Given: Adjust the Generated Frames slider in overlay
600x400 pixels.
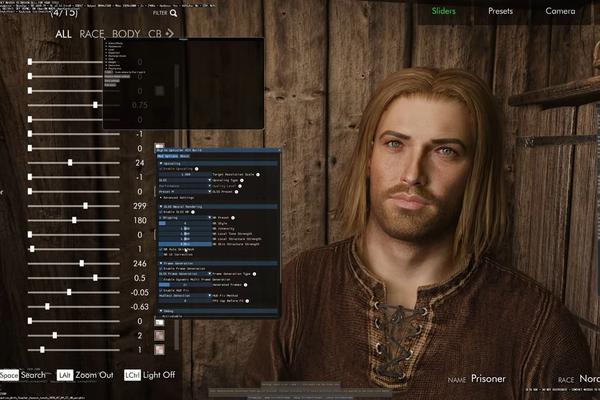Looking at the screenshot, I should coord(185,285).
